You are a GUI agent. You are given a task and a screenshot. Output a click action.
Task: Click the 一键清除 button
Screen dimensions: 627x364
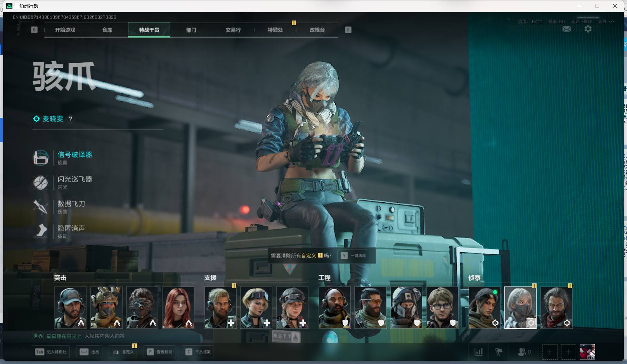tap(353, 256)
